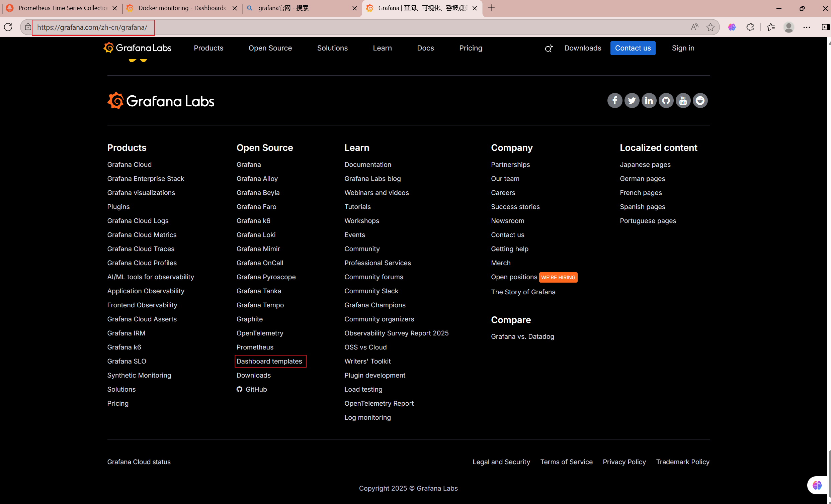Click the Grafana Labs logo in the top navbar
Viewport: 831px width, 504px height.
(x=137, y=48)
